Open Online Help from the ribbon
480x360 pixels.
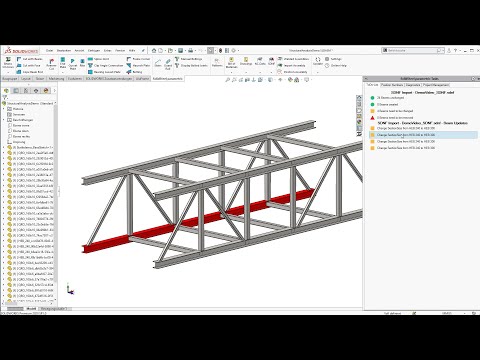[336, 65]
